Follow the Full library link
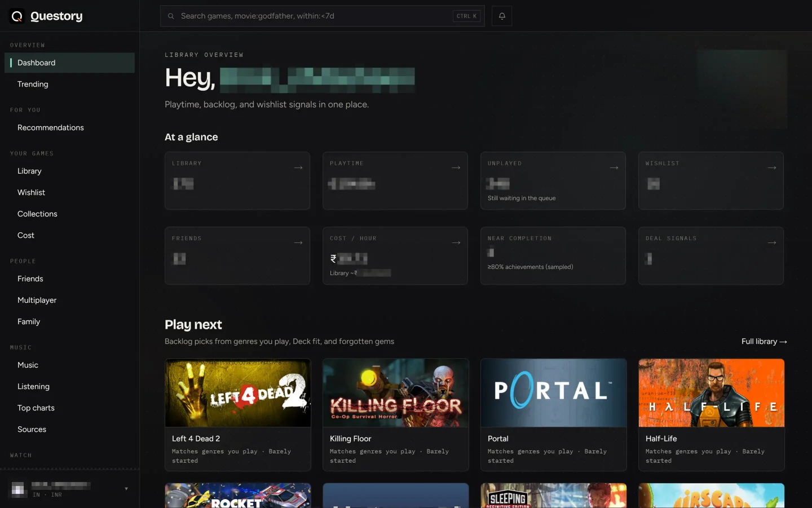Image resolution: width=812 pixels, height=508 pixels. (x=764, y=341)
